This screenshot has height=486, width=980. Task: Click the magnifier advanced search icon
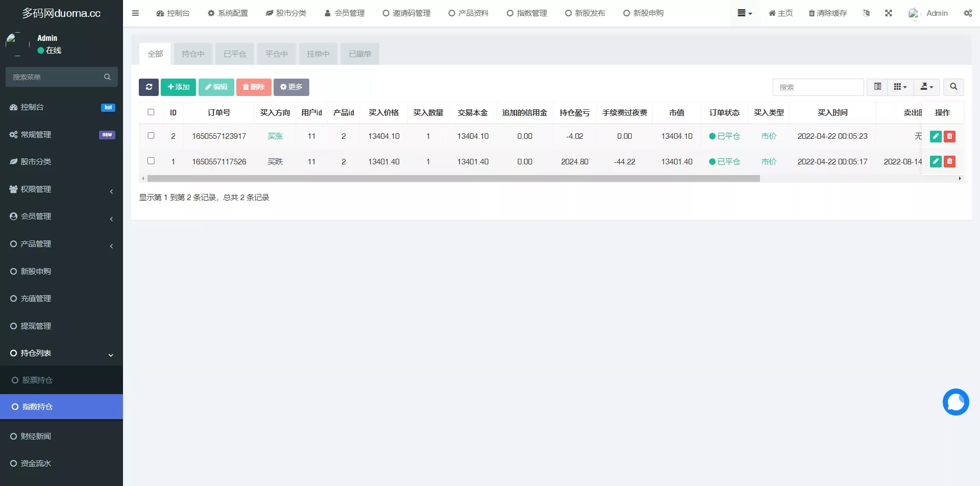pyautogui.click(x=953, y=87)
